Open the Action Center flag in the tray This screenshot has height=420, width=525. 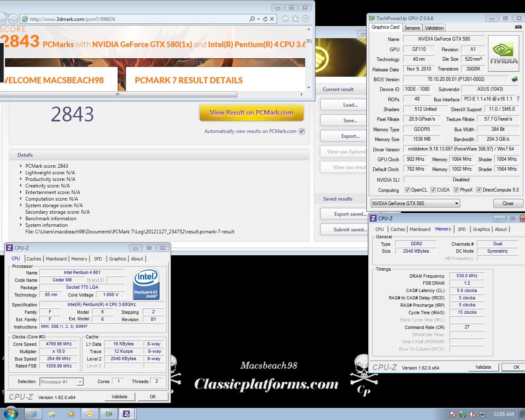(x=453, y=414)
